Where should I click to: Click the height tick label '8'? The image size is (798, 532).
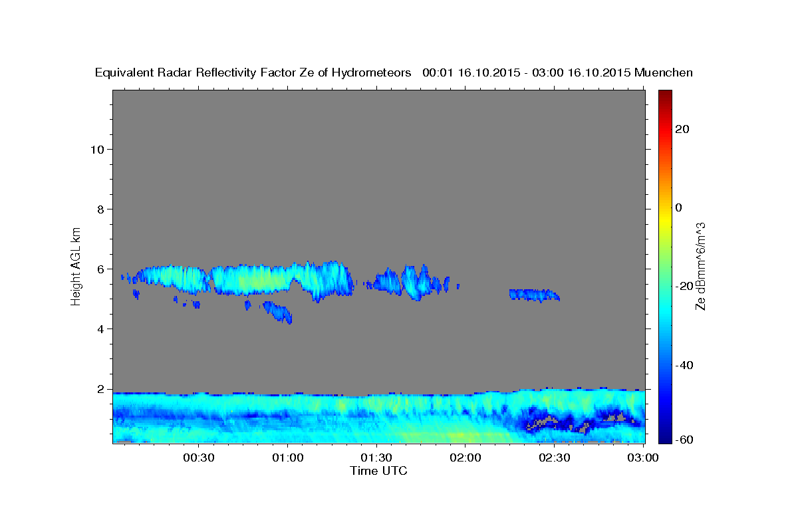100,209
